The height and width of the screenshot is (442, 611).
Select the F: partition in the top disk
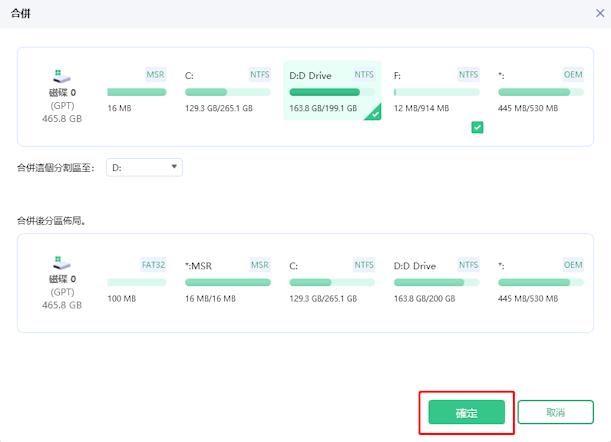tap(436, 92)
